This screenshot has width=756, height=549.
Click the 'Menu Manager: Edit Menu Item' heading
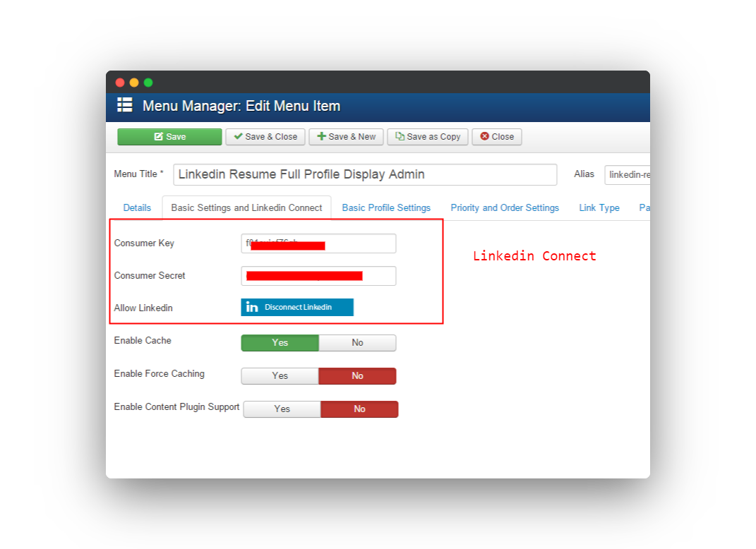click(x=241, y=106)
